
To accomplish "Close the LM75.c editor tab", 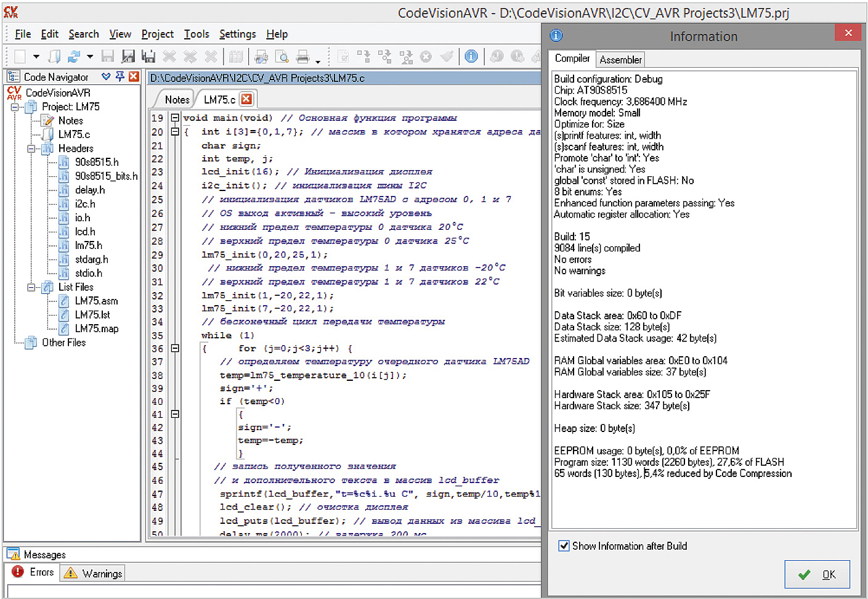I will pyautogui.click(x=246, y=99).
